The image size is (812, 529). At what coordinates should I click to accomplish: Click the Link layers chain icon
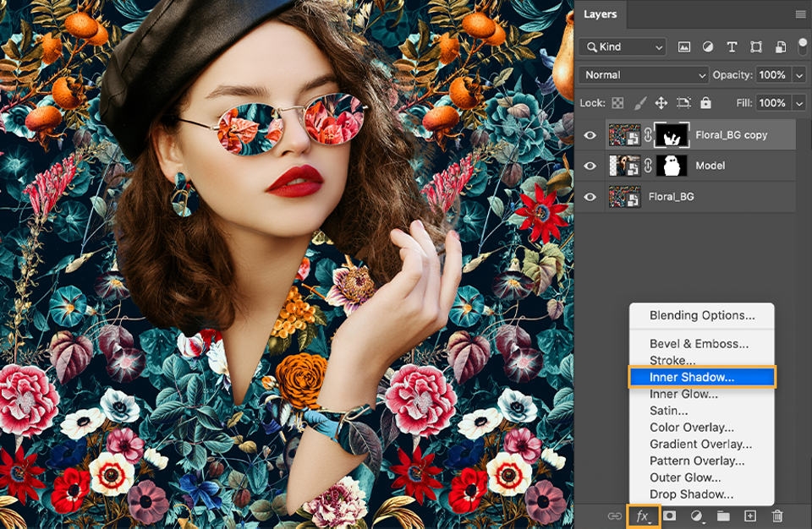[615, 515]
